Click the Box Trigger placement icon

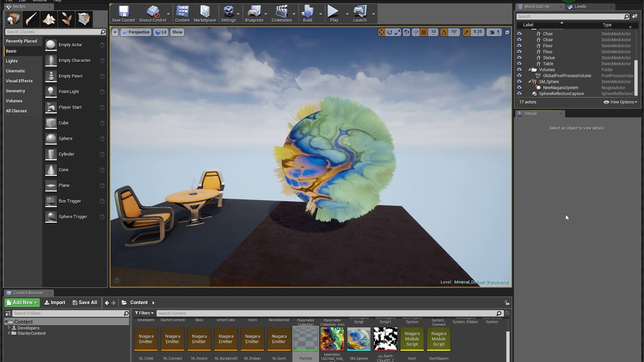point(51,201)
